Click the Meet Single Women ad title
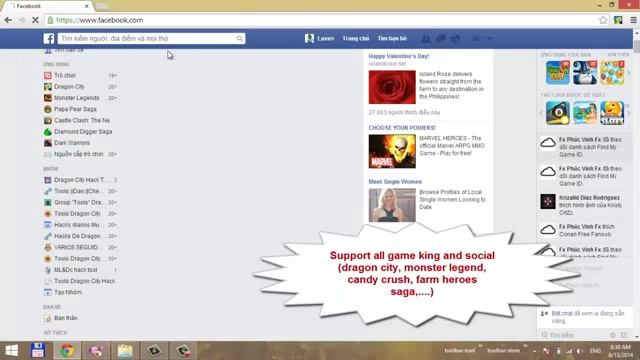This screenshot has width=640, height=360. (395, 182)
